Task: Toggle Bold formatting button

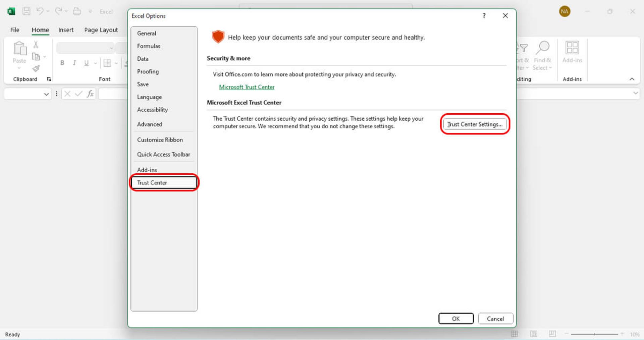Action: click(62, 63)
